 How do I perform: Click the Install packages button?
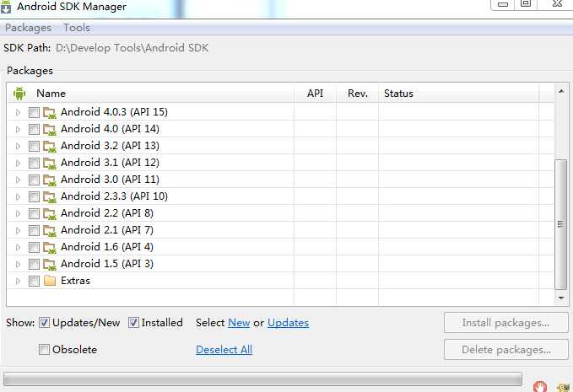(506, 323)
